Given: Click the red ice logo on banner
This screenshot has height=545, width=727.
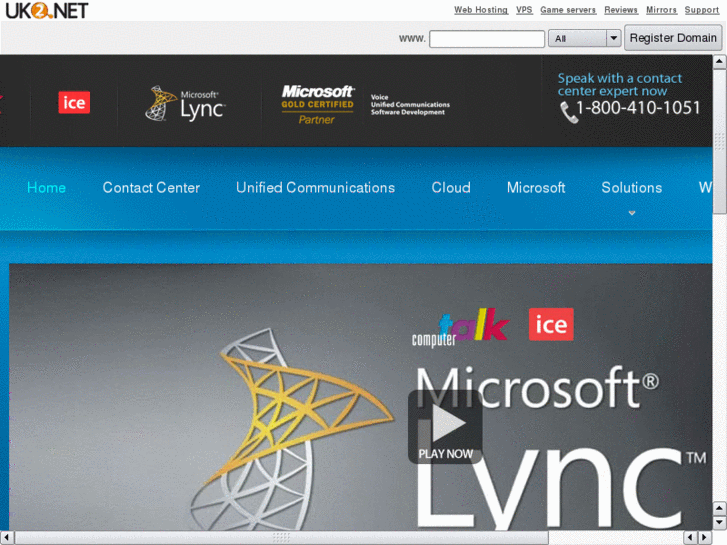Looking at the screenshot, I should click(551, 324).
